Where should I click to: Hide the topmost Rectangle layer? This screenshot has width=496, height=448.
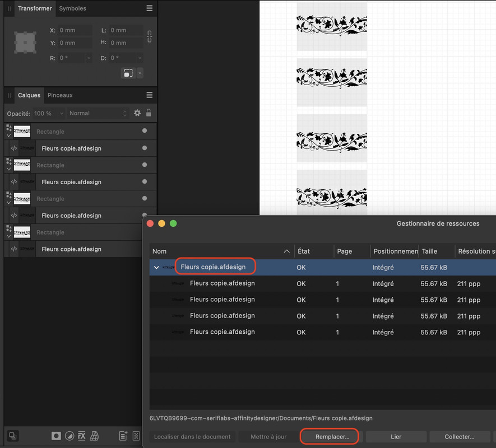(x=145, y=130)
